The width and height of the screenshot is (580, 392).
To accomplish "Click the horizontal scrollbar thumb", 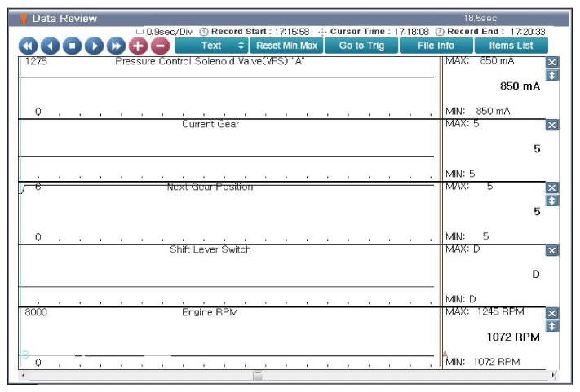I will click(259, 376).
